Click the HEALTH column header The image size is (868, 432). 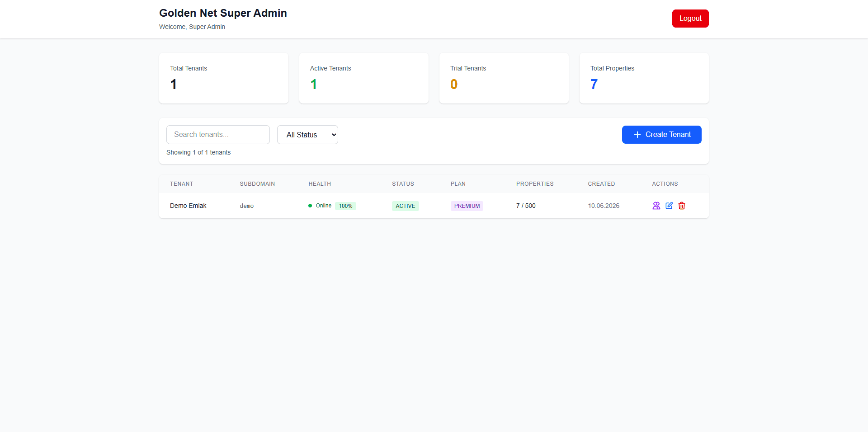tap(320, 184)
